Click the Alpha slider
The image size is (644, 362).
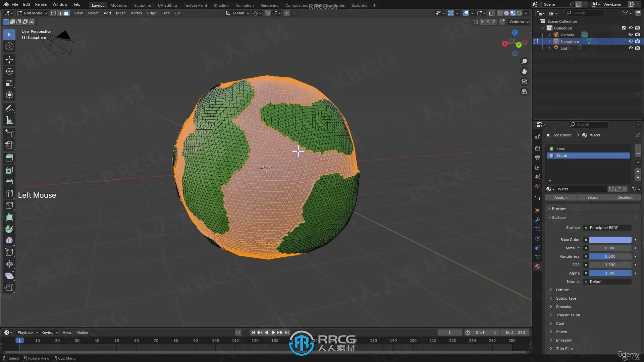tap(610, 273)
